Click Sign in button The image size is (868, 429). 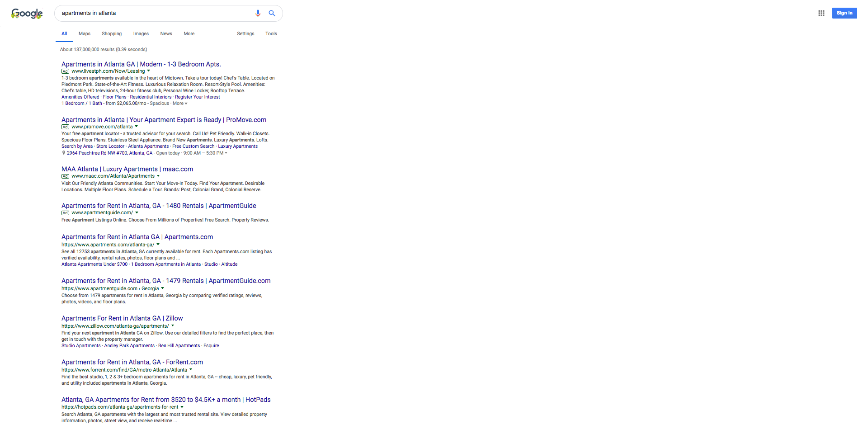coord(844,13)
